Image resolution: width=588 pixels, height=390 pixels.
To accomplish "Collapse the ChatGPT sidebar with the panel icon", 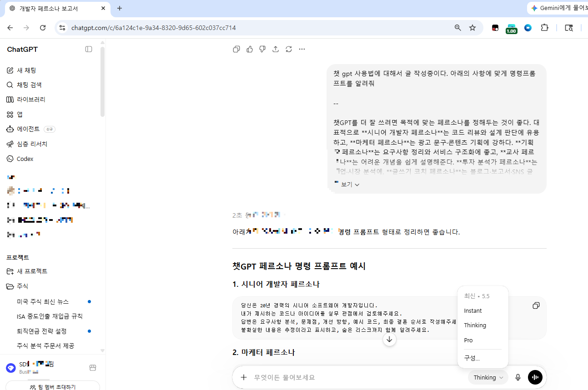I will (x=89, y=49).
